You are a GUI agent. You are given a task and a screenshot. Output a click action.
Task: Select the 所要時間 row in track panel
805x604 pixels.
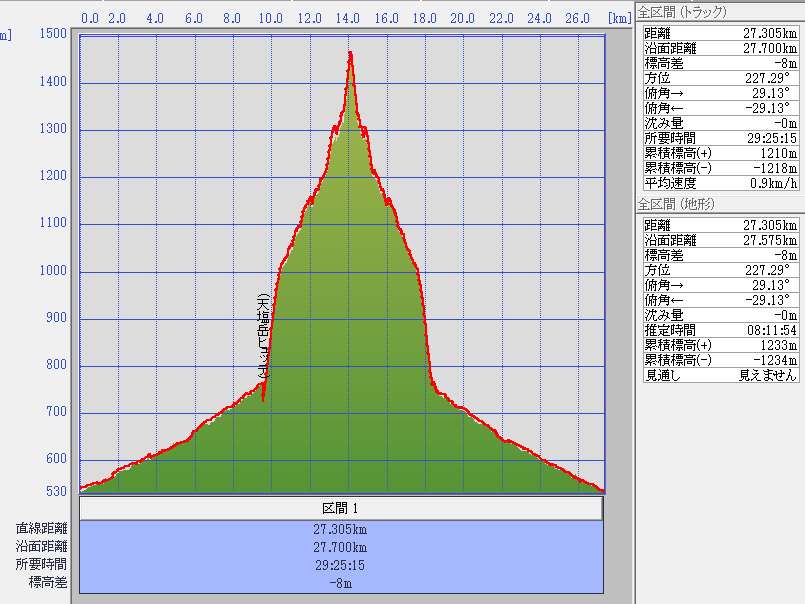tap(720, 137)
